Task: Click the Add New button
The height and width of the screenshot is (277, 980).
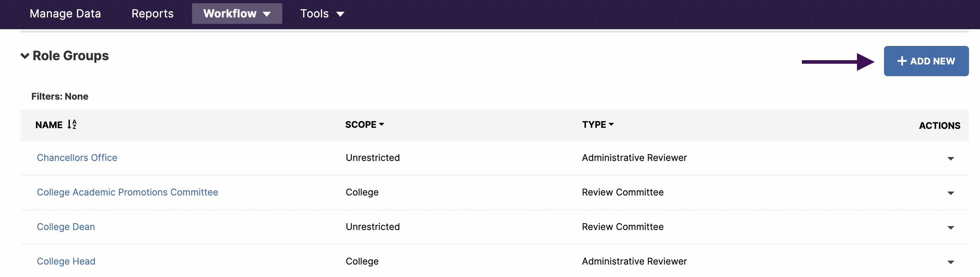Action: coord(926,61)
